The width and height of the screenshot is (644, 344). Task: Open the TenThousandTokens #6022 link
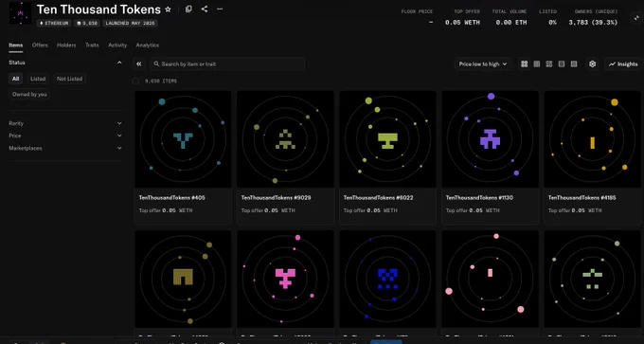pyautogui.click(x=378, y=198)
